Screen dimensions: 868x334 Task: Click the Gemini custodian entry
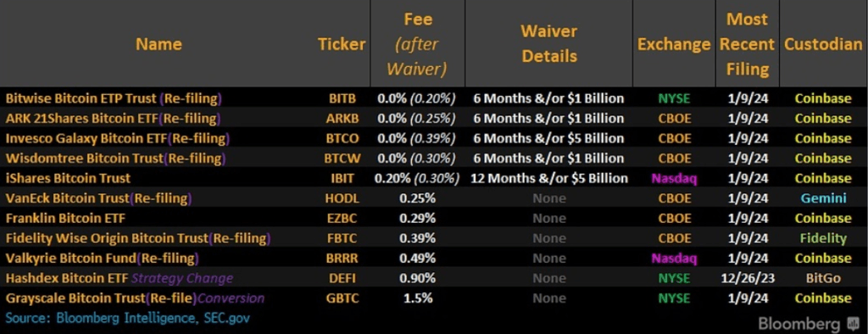823,198
